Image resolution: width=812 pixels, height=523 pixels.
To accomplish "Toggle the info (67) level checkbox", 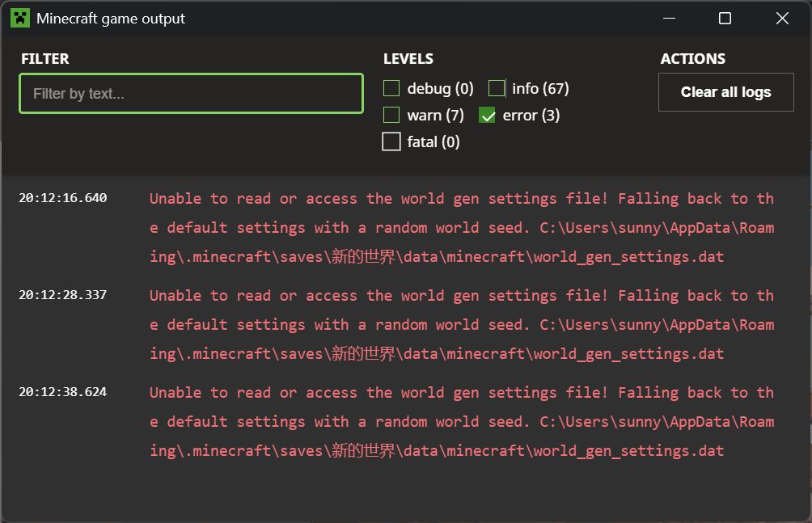I will pyautogui.click(x=497, y=89).
